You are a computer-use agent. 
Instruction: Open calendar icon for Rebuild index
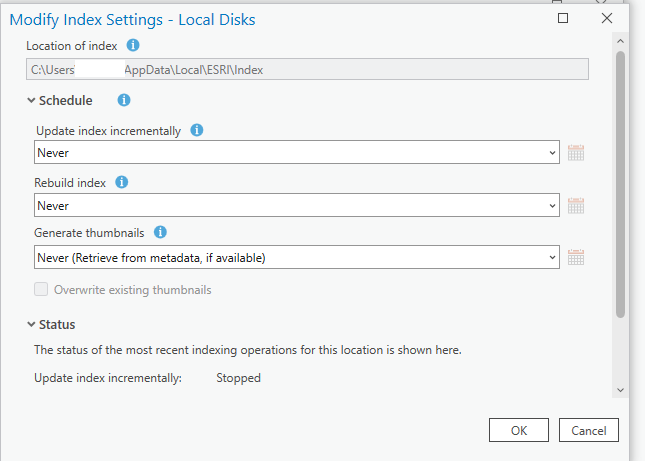point(575,205)
